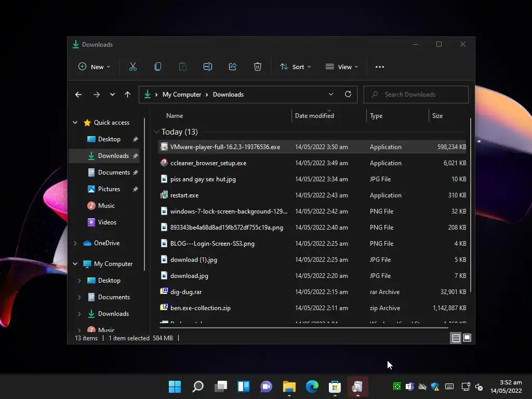Image resolution: width=532 pixels, height=399 pixels.
Task: Click the Search Downloads field
Action: coord(416,95)
